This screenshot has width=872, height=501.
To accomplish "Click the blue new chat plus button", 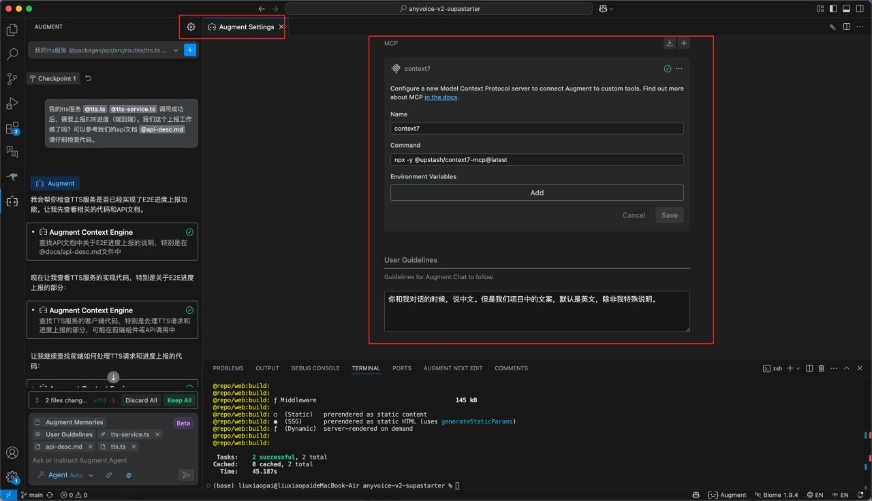I will (190, 49).
